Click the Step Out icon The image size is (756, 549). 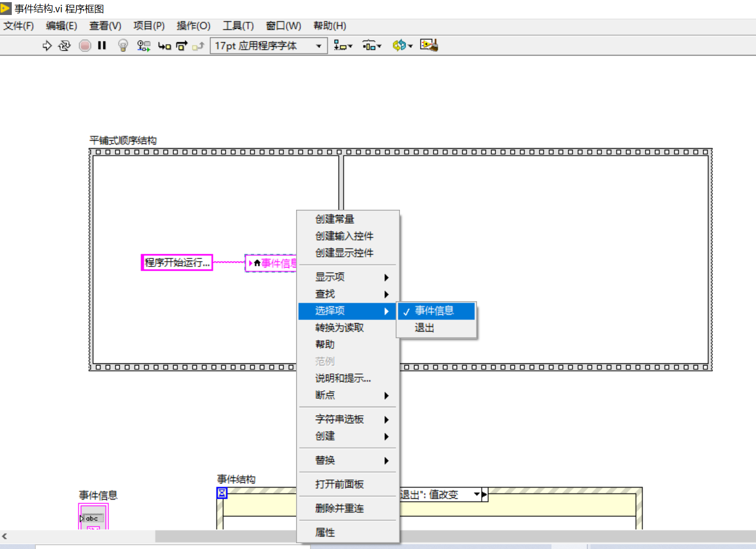point(199,46)
